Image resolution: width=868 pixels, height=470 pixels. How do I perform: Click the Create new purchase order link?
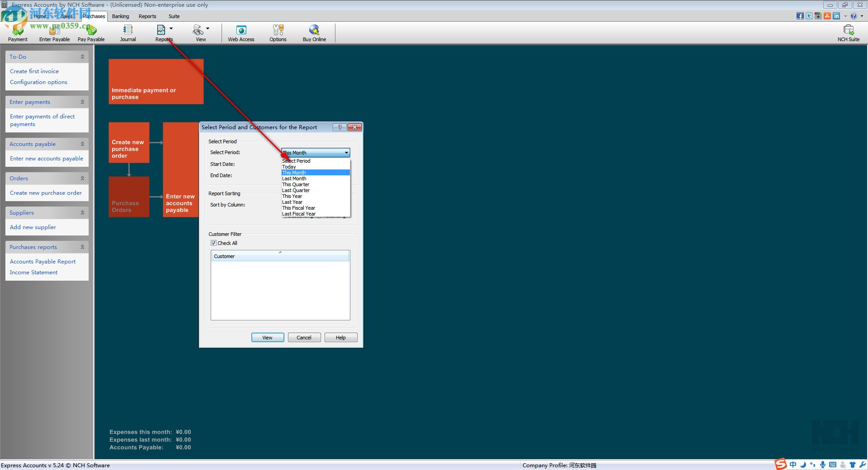click(x=46, y=193)
